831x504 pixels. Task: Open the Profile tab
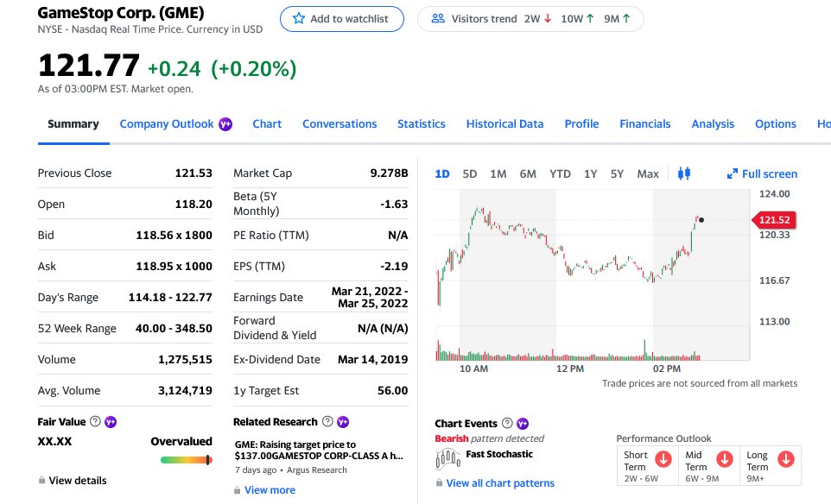(581, 124)
